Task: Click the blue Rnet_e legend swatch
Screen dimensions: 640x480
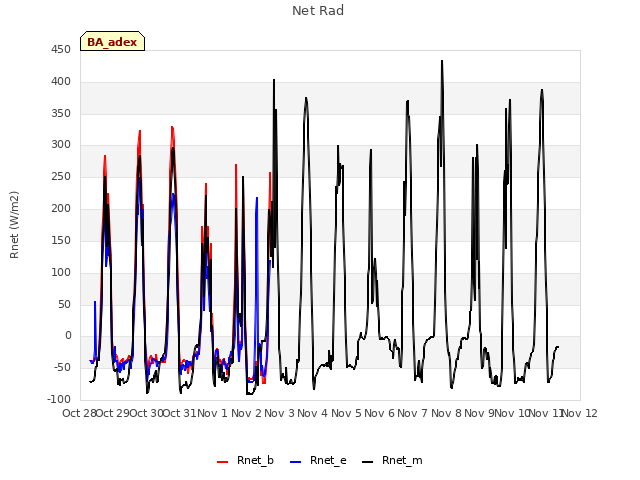Action: pyautogui.click(x=296, y=462)
